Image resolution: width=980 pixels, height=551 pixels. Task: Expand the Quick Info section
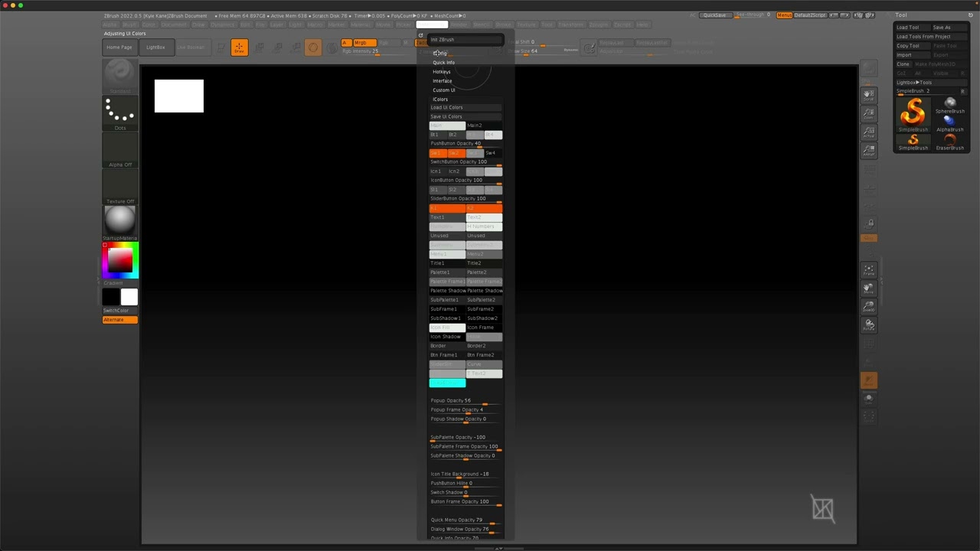click(x=444, y=63)
